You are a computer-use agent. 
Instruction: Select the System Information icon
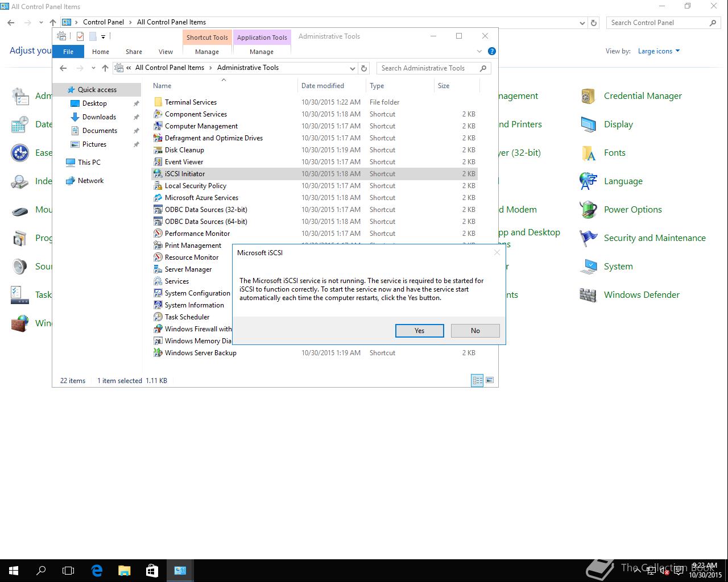[x=158, y=305]
